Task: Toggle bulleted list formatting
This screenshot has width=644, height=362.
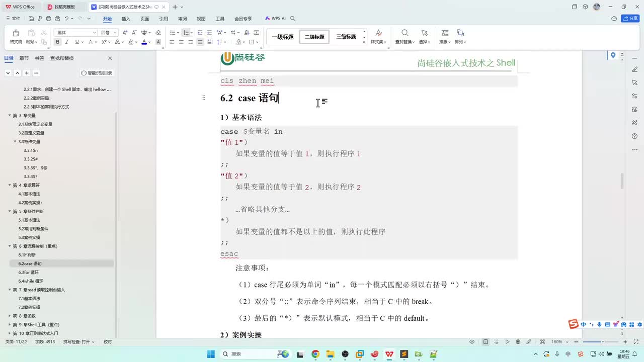Action: (x=172, y=33)
